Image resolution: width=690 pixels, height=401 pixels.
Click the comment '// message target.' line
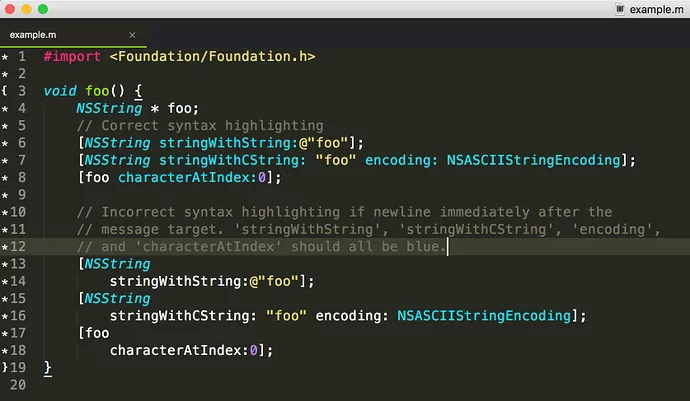(369, 229)
